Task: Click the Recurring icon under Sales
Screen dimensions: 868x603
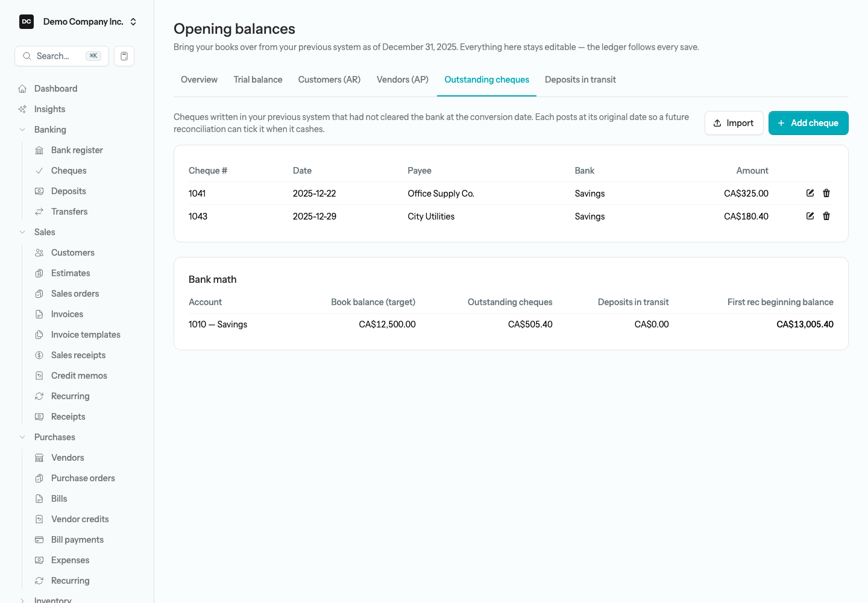Action: [39, 396]
